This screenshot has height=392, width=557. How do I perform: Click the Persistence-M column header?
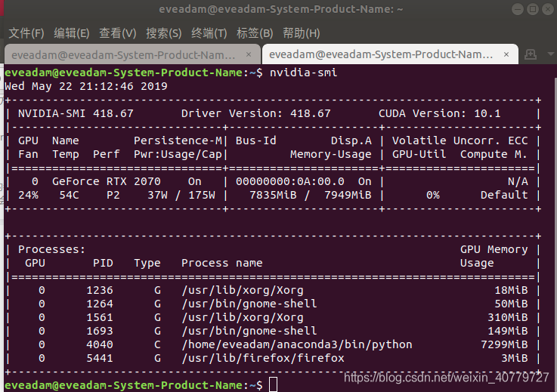point(178,141)
